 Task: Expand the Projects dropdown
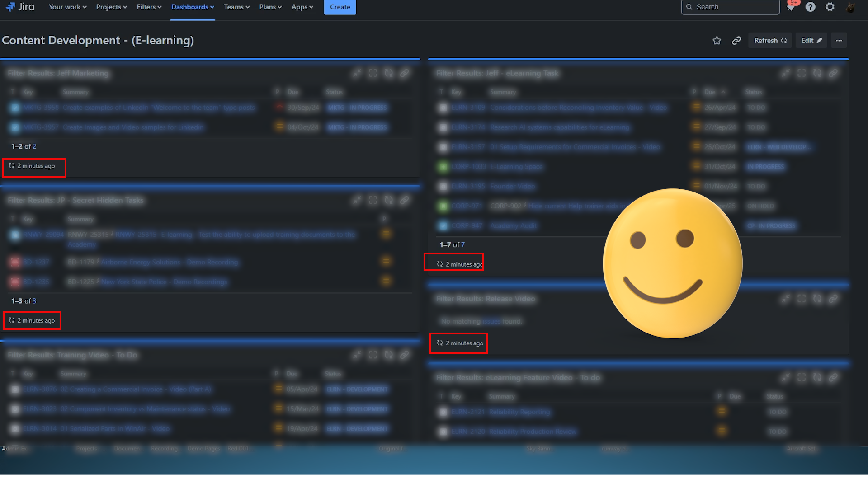coord(111,7)
